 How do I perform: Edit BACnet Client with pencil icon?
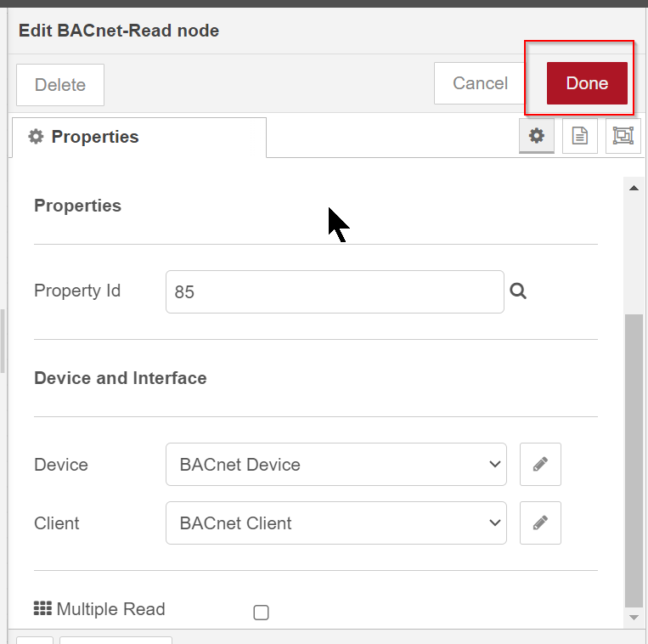pos(540,523)
